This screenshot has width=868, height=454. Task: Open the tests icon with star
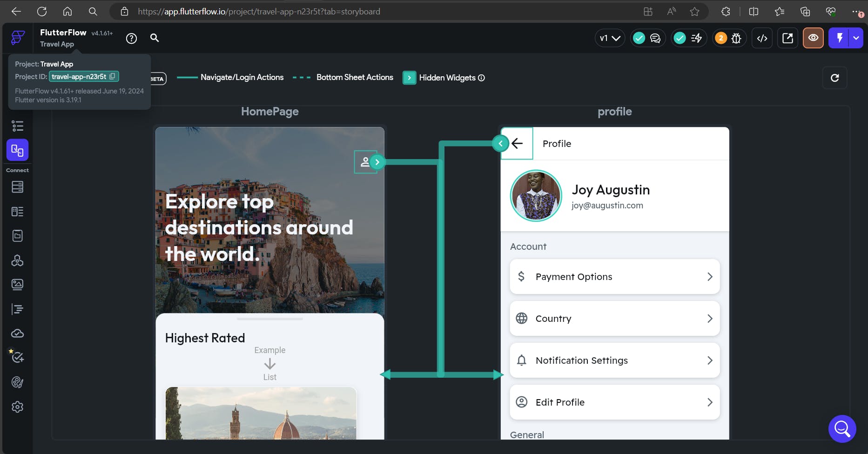tap(17, 357)
